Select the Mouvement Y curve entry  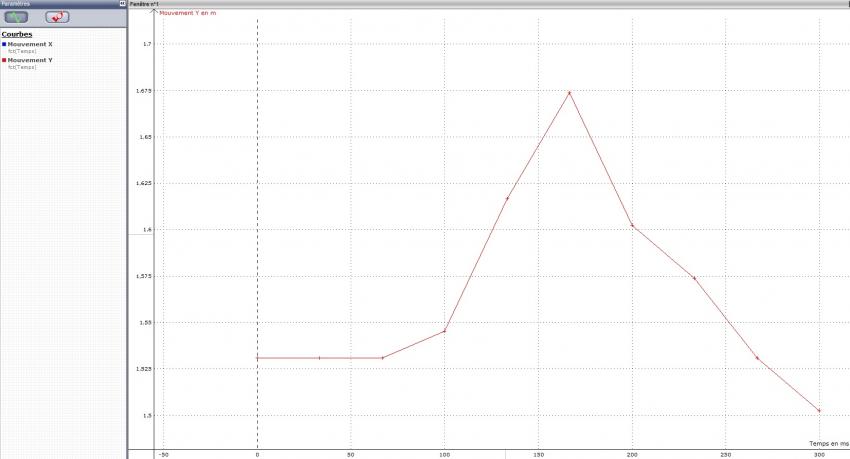tap(30, 60)
